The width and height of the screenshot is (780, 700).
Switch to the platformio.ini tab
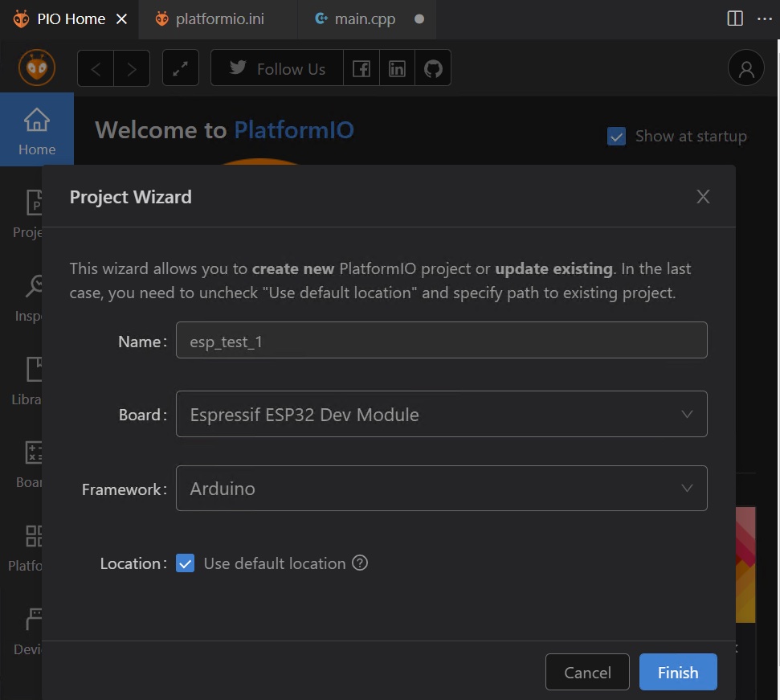click(218, 19)
